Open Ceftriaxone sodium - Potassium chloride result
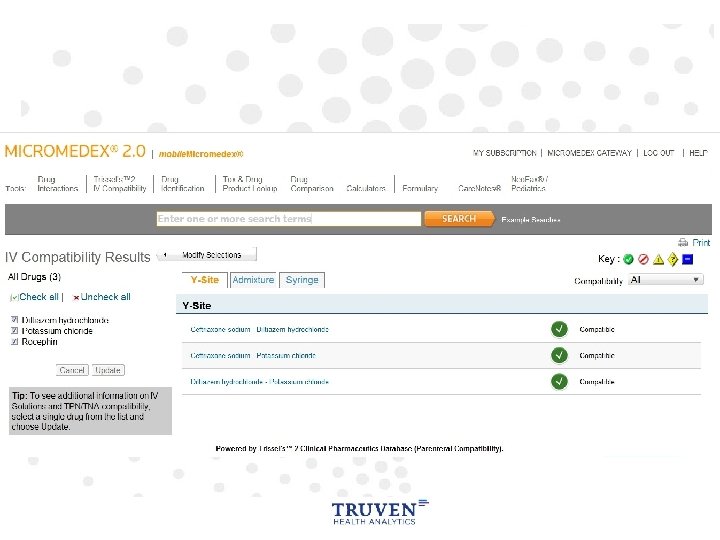Viewport: 720px width, 540px height. [253, 355]
